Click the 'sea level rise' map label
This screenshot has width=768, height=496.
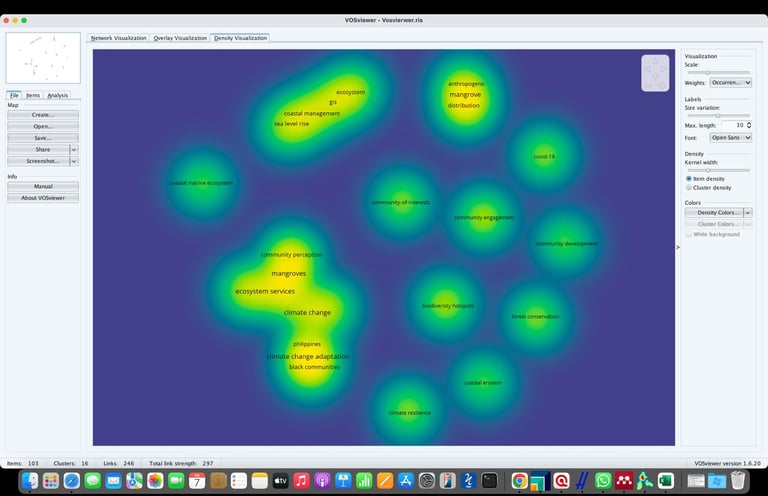click(291, 124)
